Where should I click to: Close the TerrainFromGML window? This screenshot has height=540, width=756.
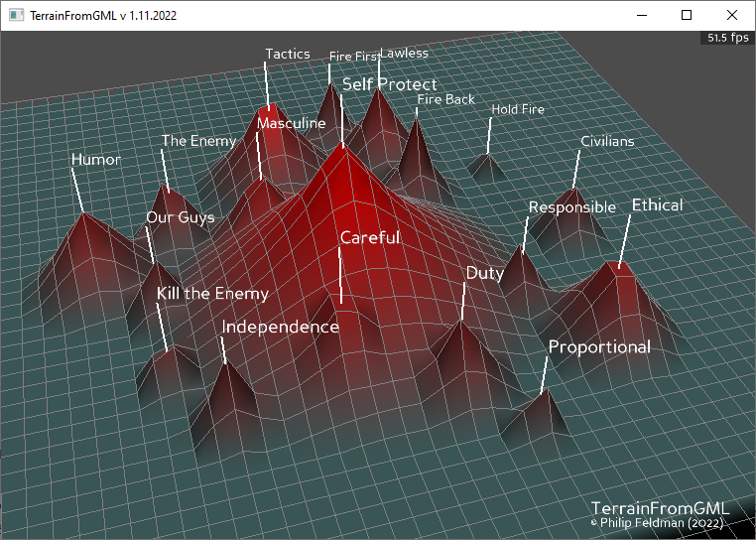point(732,15)
